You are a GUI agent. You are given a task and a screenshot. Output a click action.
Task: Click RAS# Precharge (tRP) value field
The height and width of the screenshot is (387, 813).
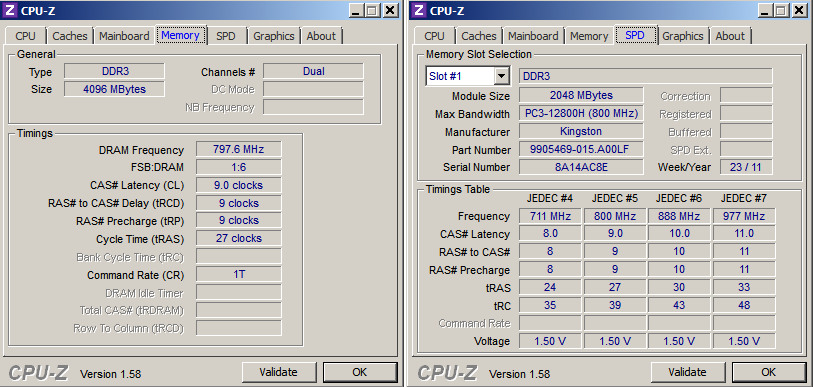pyautogui.click(x=239, y=220)
